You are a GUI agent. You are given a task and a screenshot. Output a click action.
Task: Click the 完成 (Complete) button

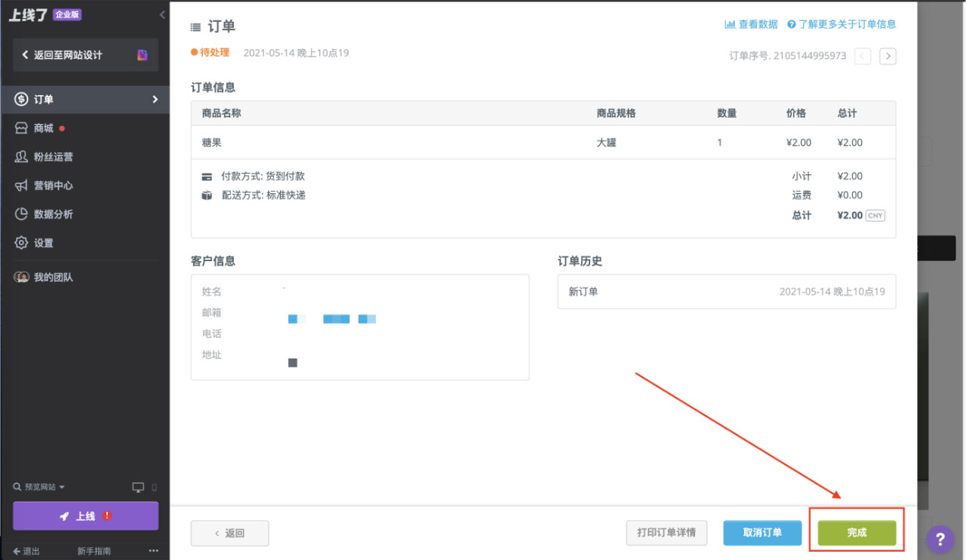(857, 533)
